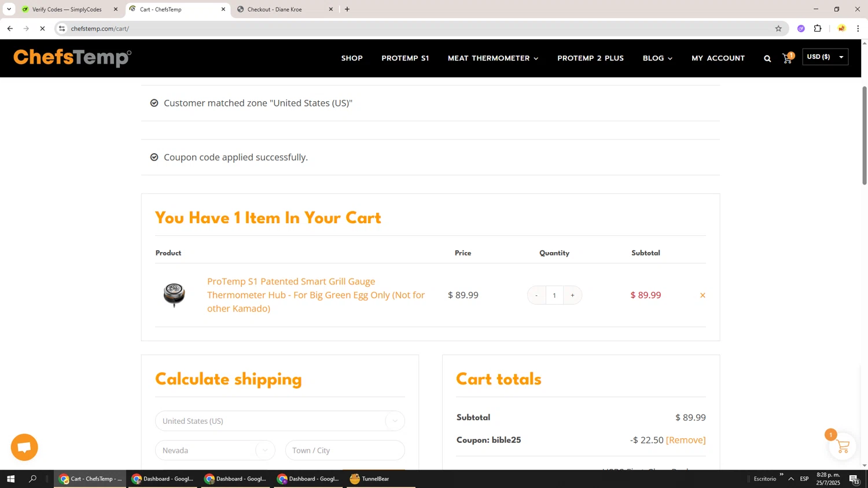Open a new browser tab
868x488 pixels.
[x=347, y=9]
